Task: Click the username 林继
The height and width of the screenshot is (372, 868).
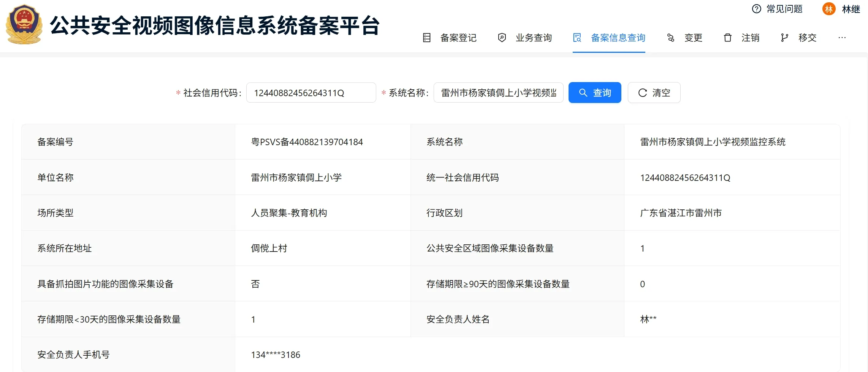Action: (851, 9)
